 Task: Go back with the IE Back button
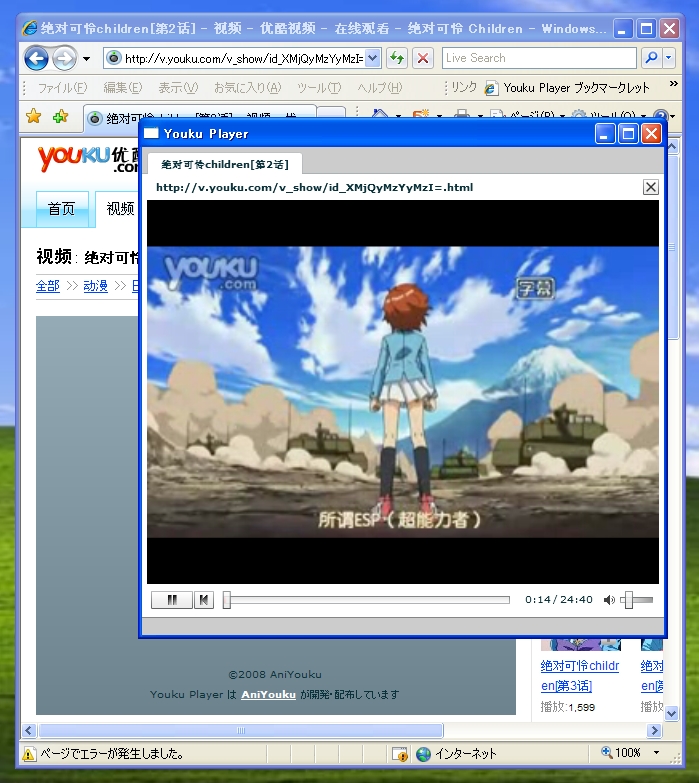36,58
